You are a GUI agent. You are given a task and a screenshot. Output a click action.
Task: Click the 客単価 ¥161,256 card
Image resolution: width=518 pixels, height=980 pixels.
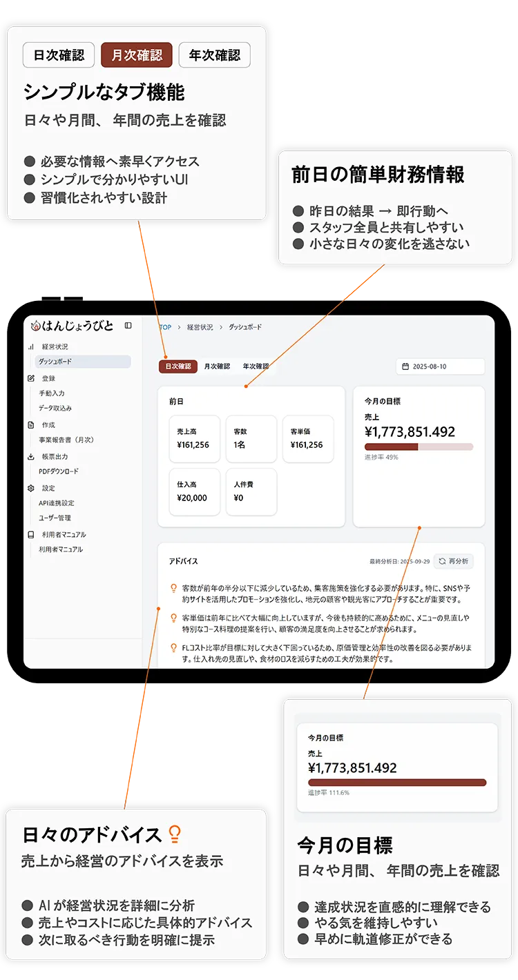click(308, 439)
